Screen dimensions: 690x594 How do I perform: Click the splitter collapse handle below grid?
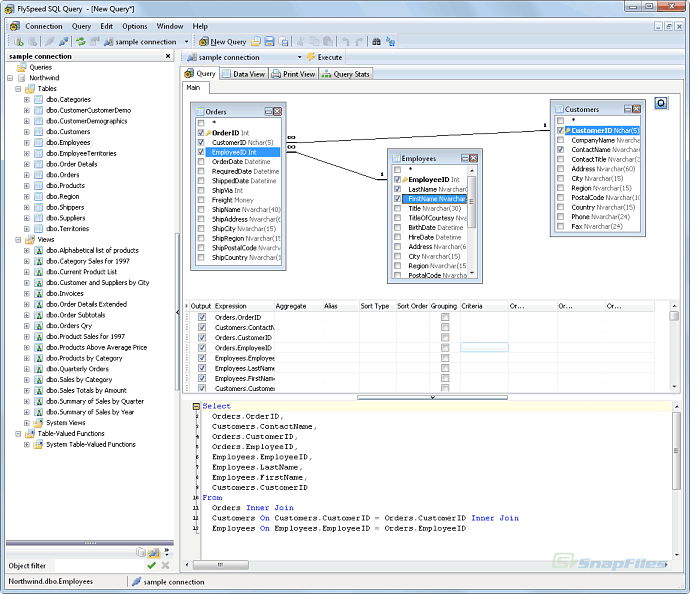[x=432, y=397]
